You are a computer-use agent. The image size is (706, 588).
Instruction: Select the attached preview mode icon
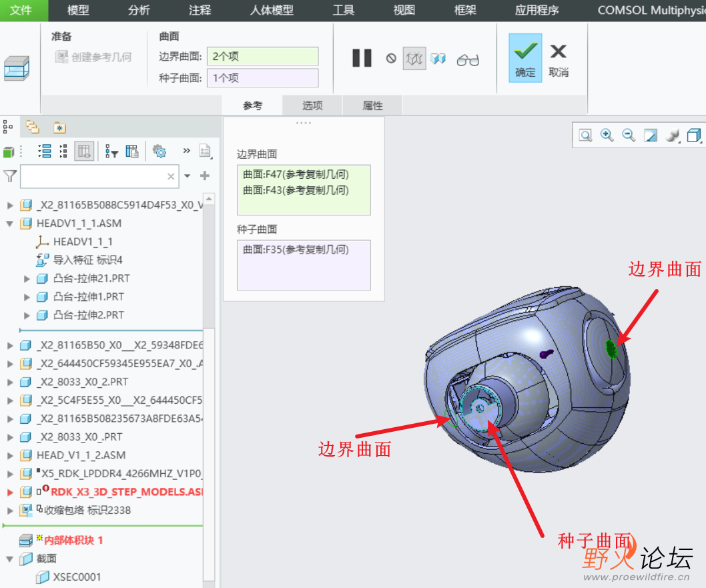(x=438, y=59)
